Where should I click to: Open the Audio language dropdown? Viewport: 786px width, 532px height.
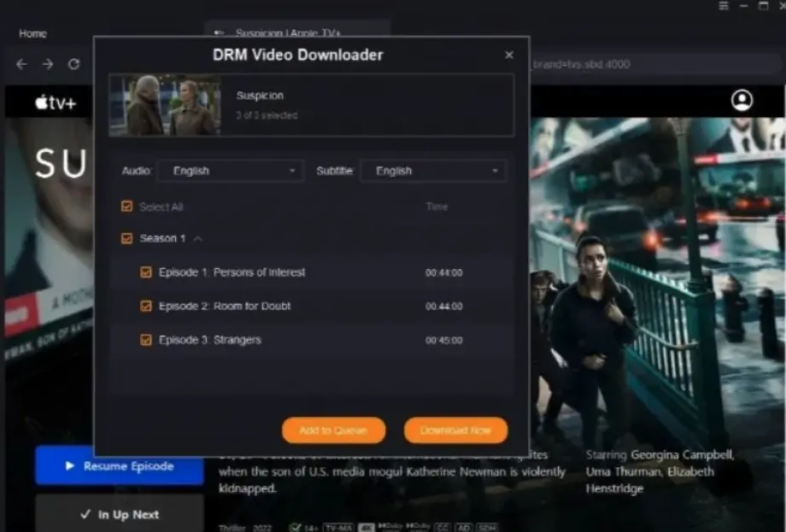click(231, 171)
